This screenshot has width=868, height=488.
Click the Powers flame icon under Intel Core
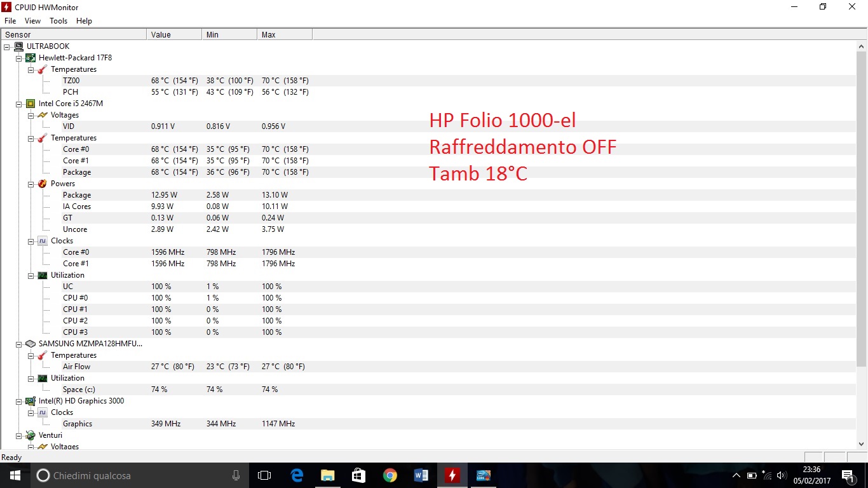click(x=43, y=184)
